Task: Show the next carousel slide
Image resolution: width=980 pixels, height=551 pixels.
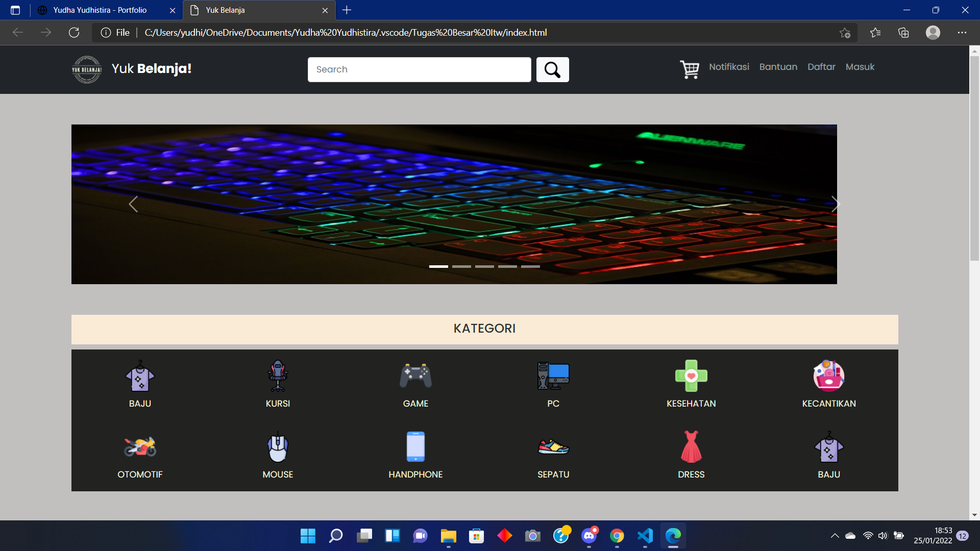Action: tap(835, 204)
